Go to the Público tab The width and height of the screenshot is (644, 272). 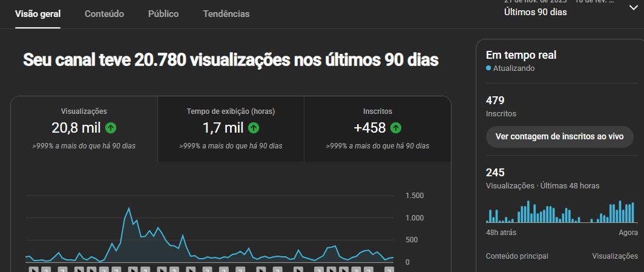coord(163,14)
